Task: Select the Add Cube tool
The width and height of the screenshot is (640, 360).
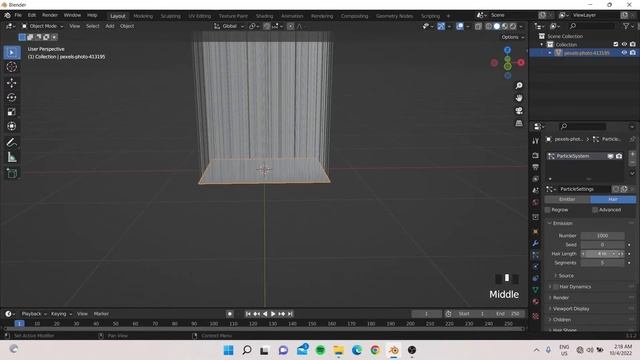Action: [x=11, y=173]
